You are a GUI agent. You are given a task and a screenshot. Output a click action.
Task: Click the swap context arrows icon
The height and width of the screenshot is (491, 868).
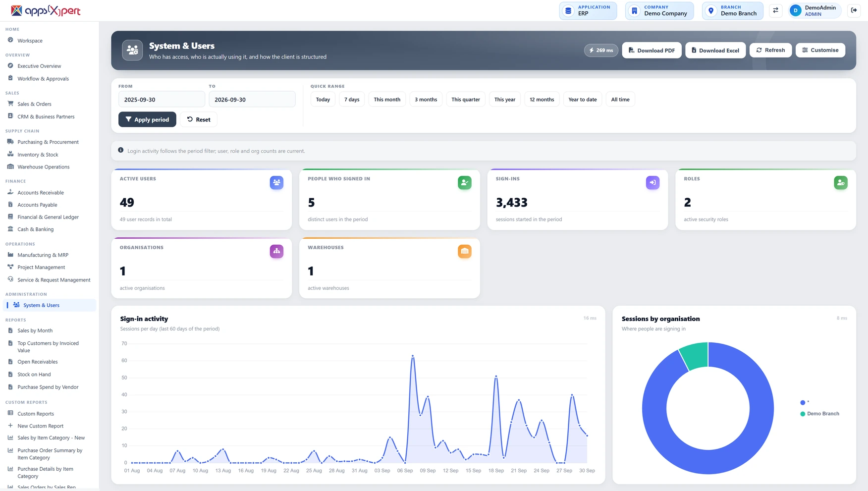click(x=775, y=10)
